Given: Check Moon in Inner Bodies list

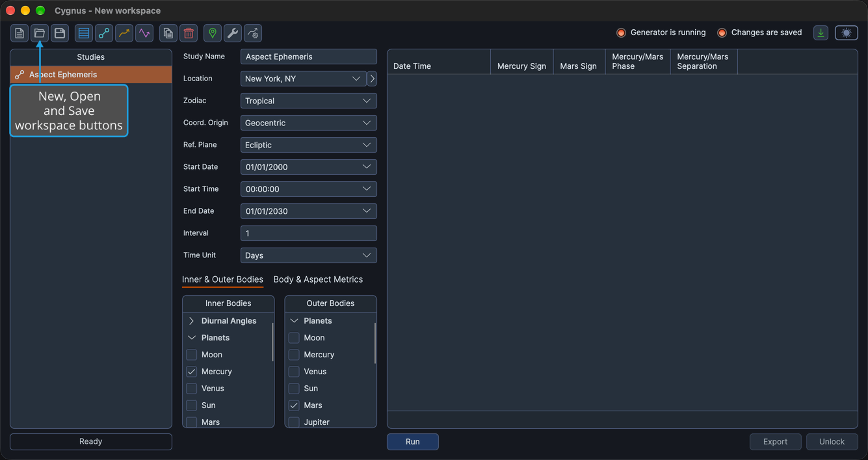Looking at the screenshot, I should point(192,355).
